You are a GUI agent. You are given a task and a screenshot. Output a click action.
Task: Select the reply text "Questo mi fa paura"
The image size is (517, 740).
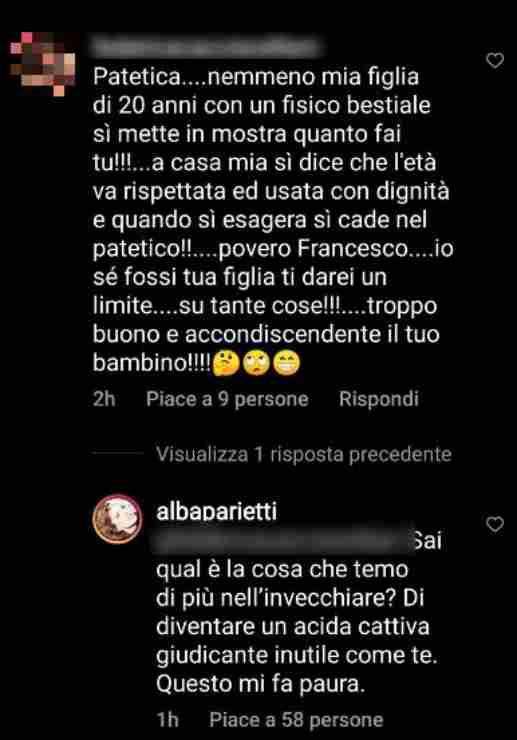[x=261, y=684]
